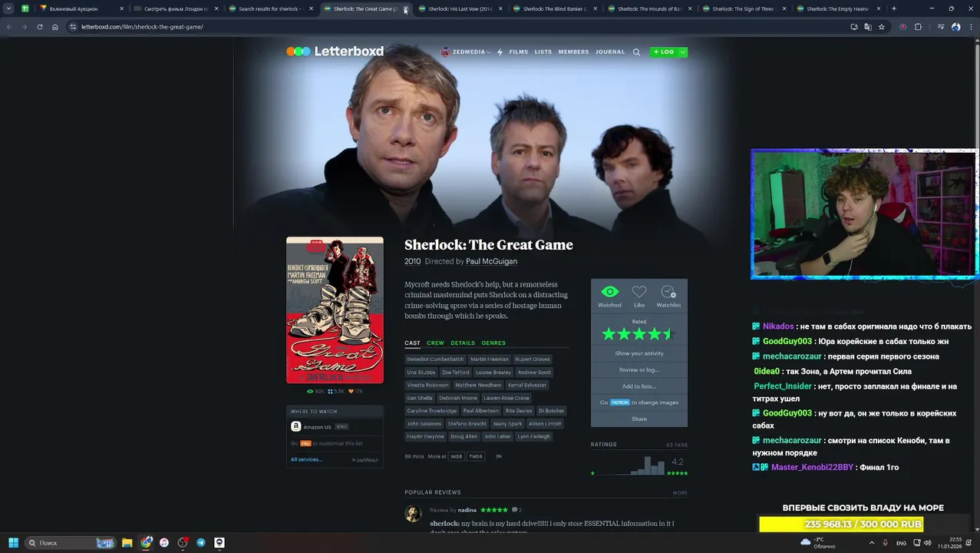Click the browser back arrow
Image resolution: width=980 pixels, height=553 pixels.
[x=9, y=27]
